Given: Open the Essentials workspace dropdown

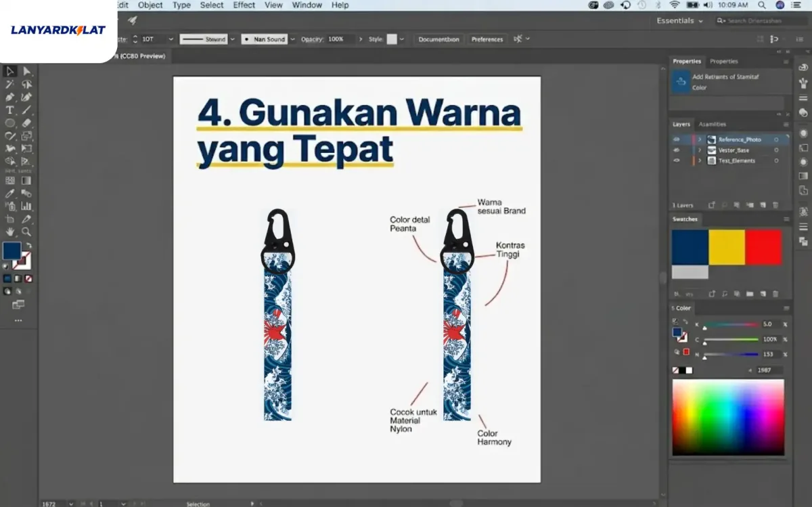Looking at the screenshot, I should [x=679, y=21].
